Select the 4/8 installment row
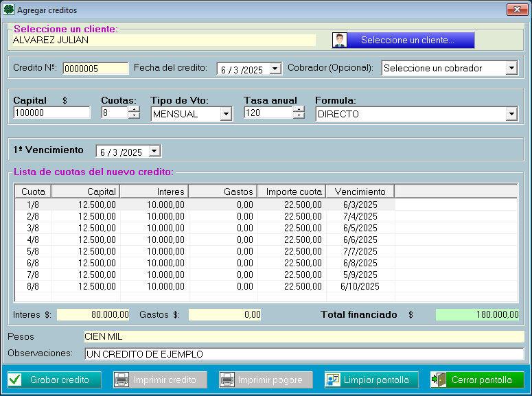 pyautogui.click(x=206, y=240)
